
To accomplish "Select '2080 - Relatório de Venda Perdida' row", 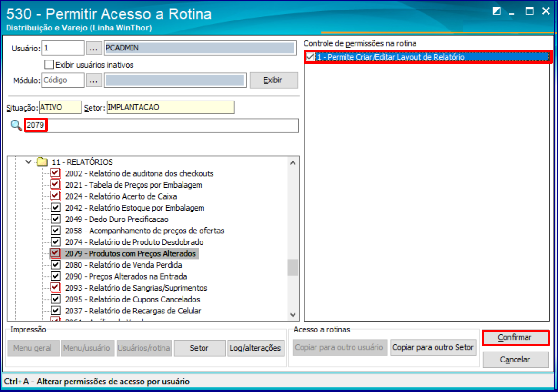I will click(123, 265).
